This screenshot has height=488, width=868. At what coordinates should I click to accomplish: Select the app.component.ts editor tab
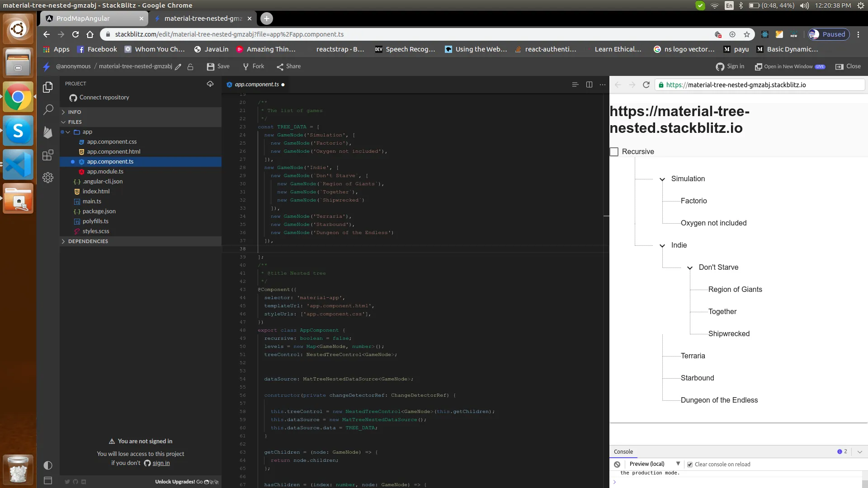click(256, 84)
